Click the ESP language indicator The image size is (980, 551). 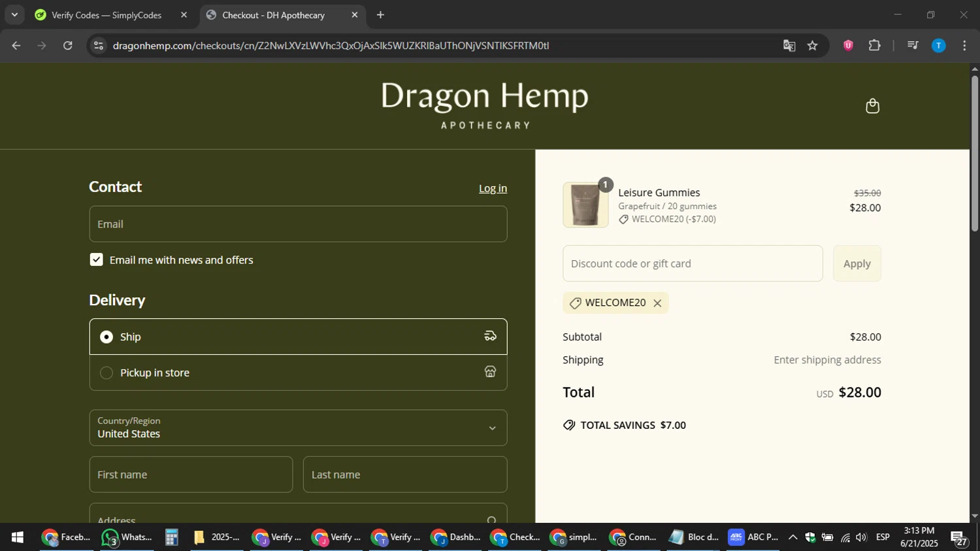pyautogui.click(x=883, y=537)
